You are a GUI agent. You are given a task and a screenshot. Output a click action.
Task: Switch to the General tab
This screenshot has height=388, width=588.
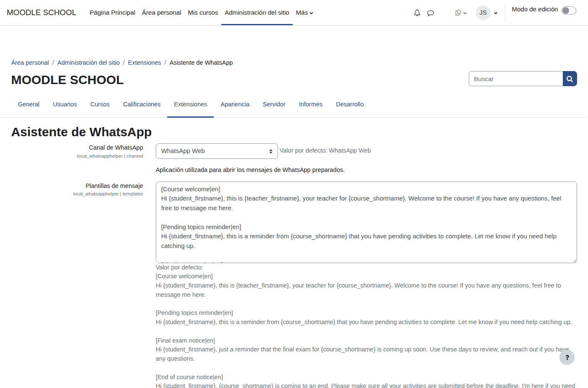tap(29, 104)
